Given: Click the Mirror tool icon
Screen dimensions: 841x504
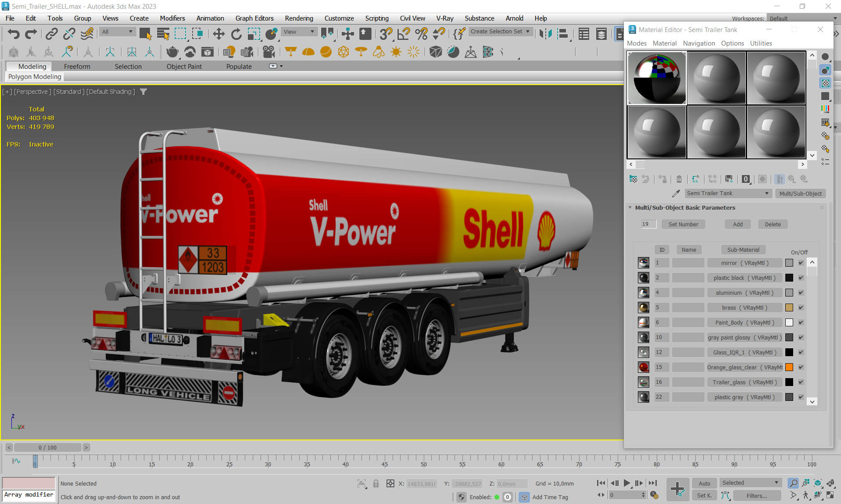Looking at the screenshot, I should point(545,34).
